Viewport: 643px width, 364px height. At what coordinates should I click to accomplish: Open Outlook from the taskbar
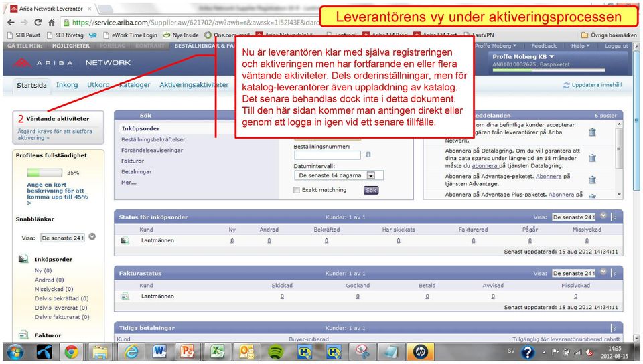pyautogui.click(x=246, y=352)
